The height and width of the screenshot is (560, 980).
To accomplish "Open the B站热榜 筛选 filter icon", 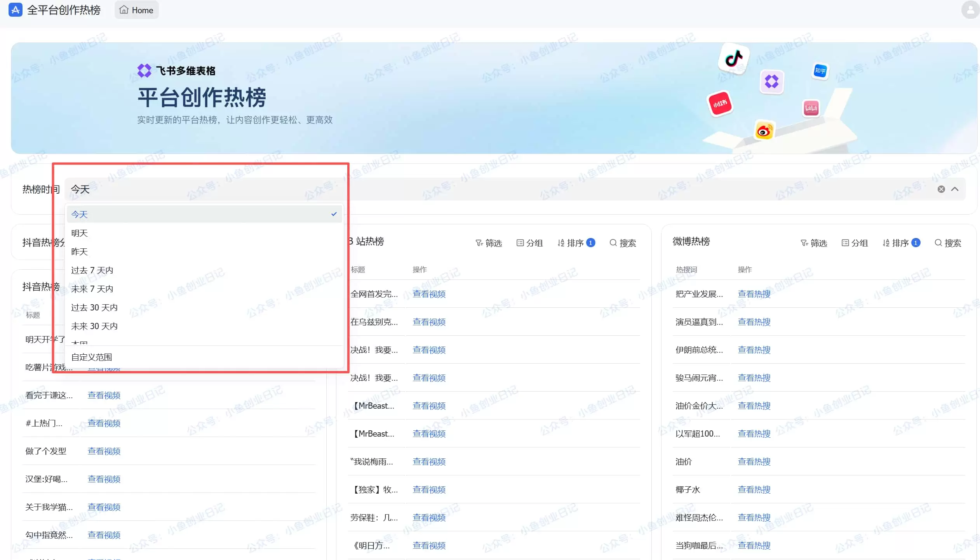I will [479, 243].
